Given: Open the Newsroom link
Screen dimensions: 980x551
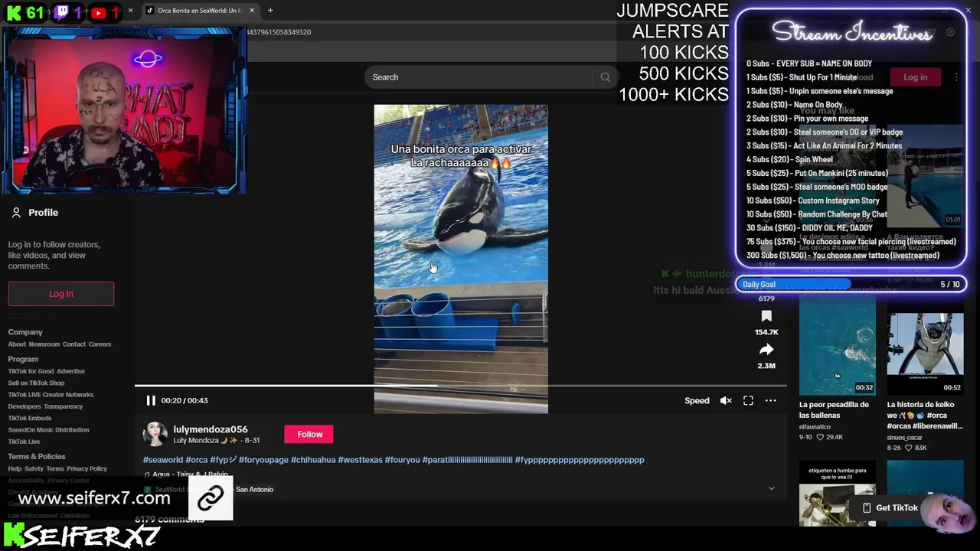Looking at the screenshot, I should [x=44, y=344].
